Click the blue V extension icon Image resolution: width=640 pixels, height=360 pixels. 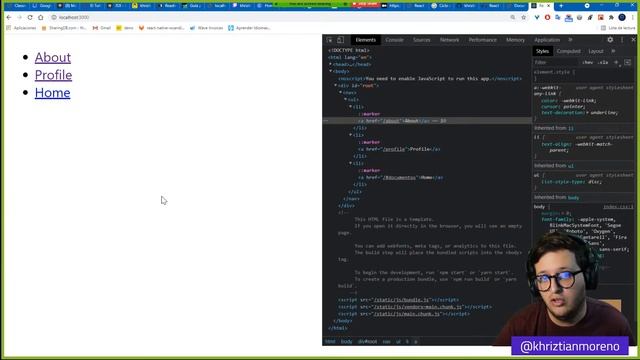coord(537,18)
